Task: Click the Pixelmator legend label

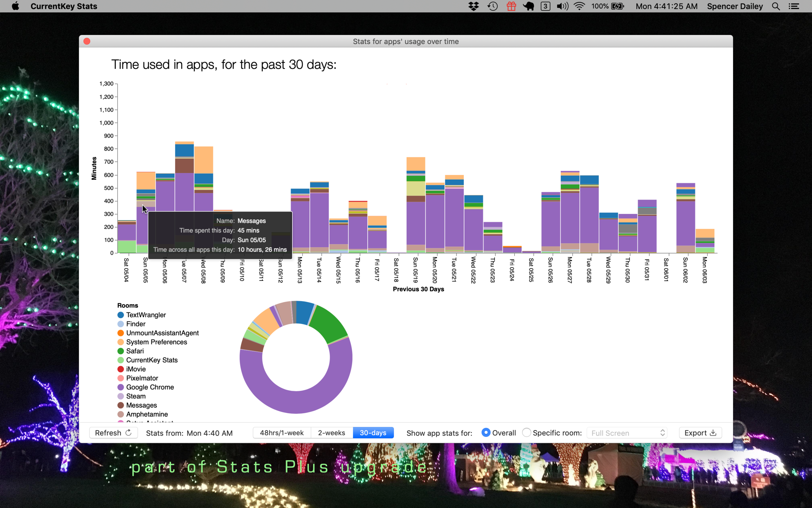Action: point(142,378)
